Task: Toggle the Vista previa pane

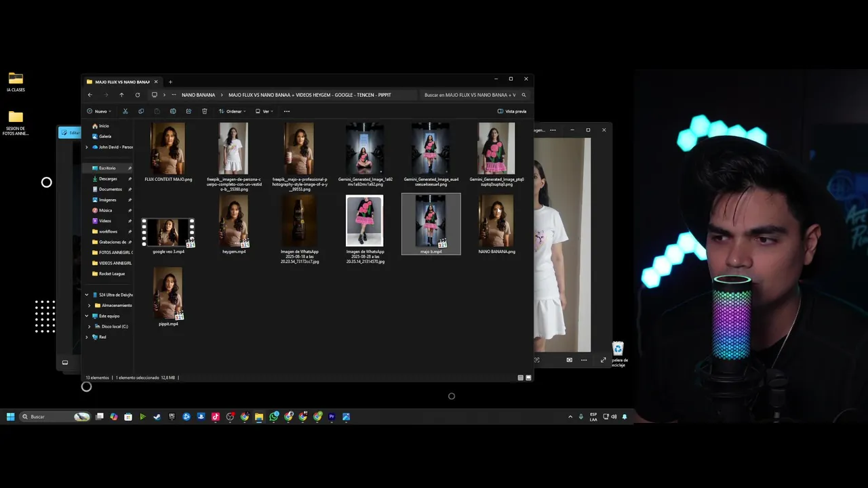Action: (x=512, y=111)
